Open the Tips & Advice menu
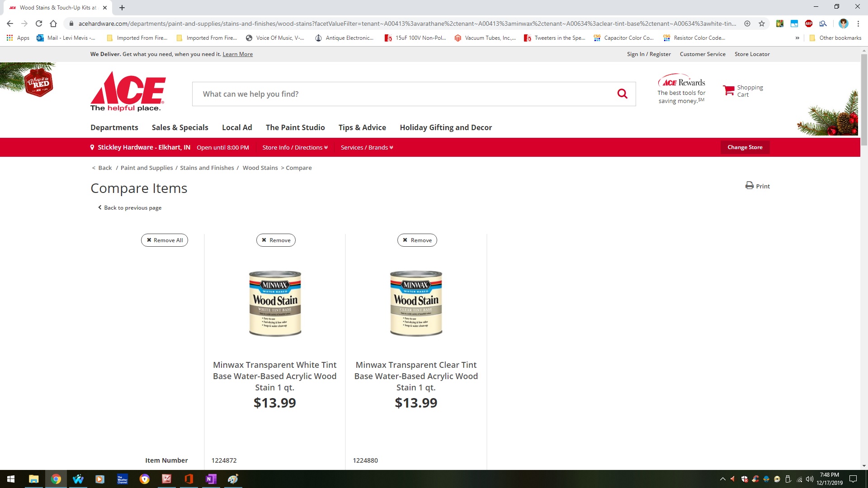The height and width of the screenshot is (488, 868). [x=362, y=127]
